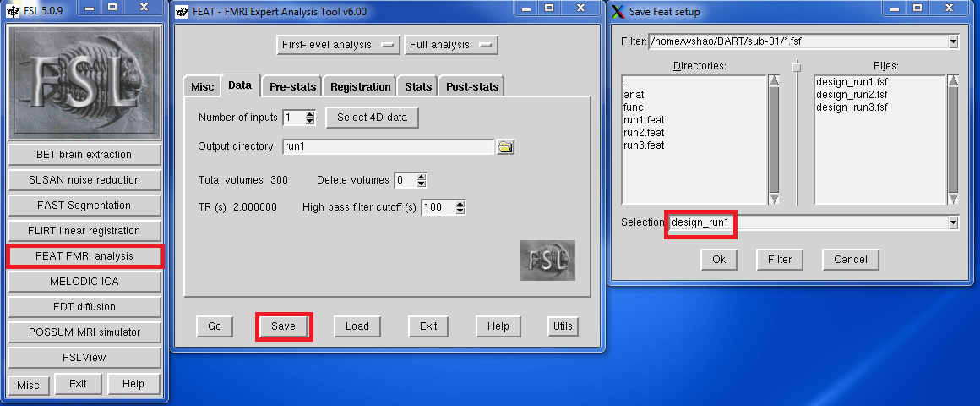Click pane divider slider handle
980x406 pixels.
797,66
